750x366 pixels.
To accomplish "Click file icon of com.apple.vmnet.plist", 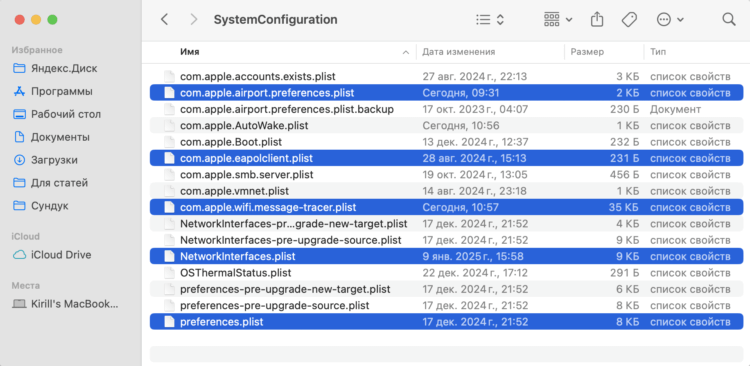I will tap(169, 191).
